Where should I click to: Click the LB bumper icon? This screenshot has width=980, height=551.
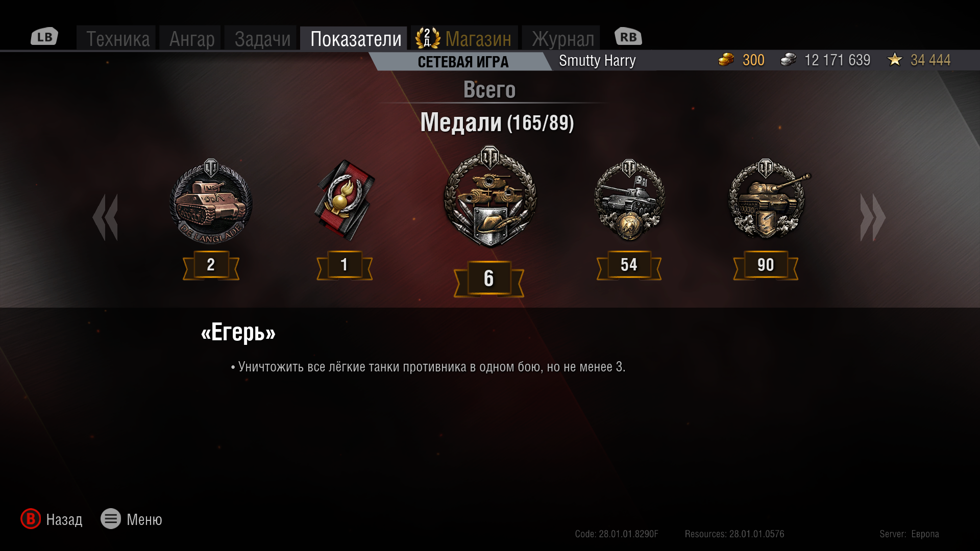(44, 37)
